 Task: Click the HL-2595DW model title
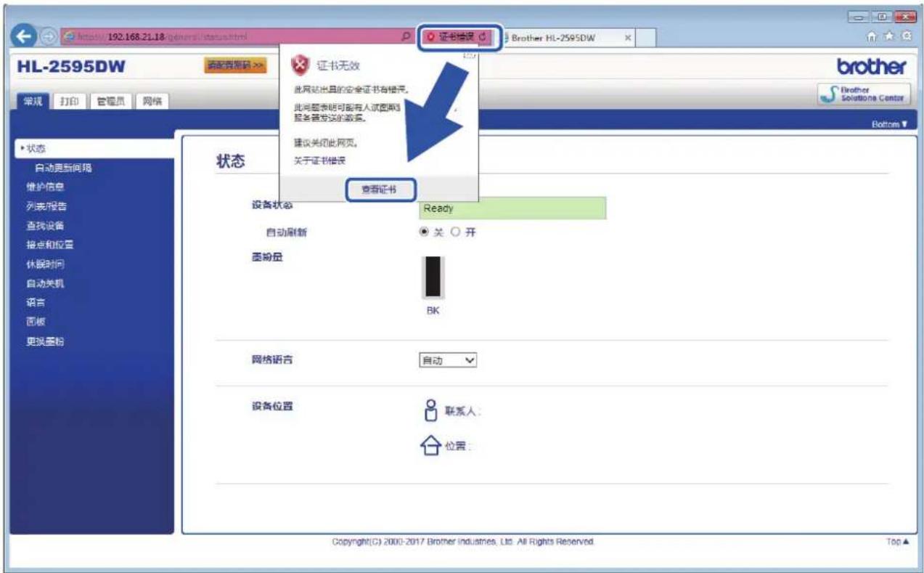pos(70,67)
